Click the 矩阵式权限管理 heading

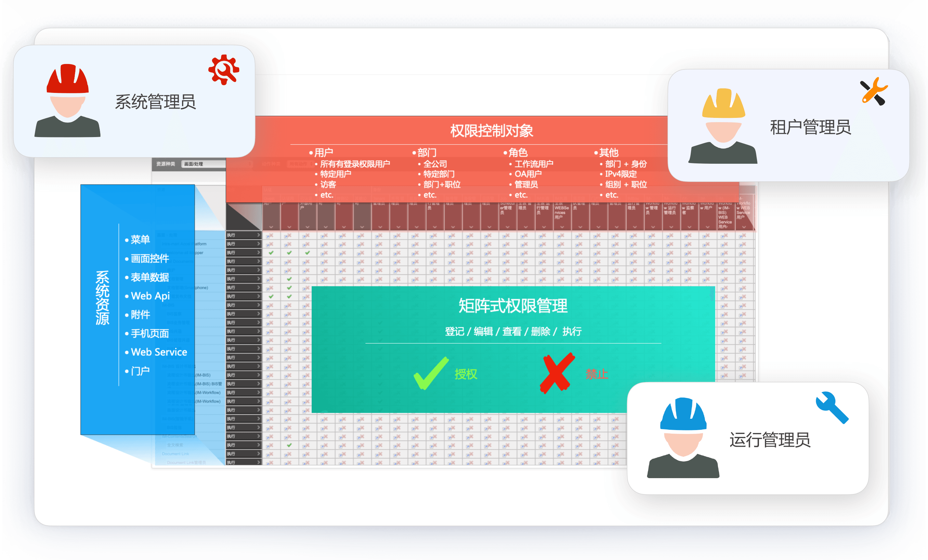[x=513, y=305]
